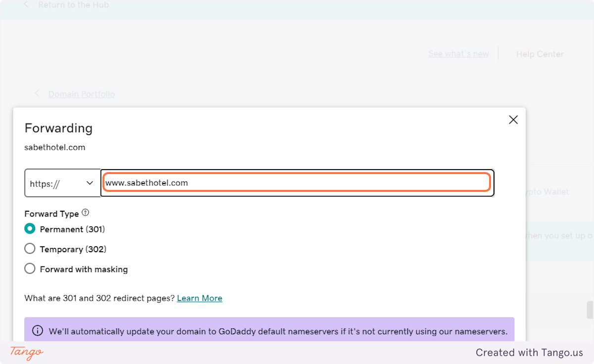Click the Forwarding dialog heading
The width and height of the screenshot is (594, 364).
[x=58, y=128]
